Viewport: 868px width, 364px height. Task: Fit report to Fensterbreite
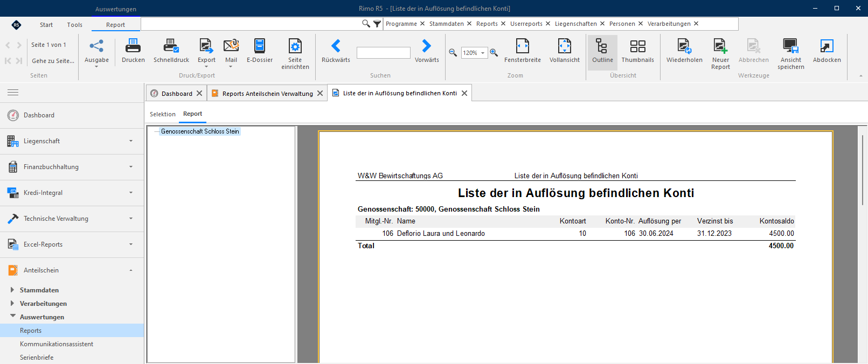point(523,51)
